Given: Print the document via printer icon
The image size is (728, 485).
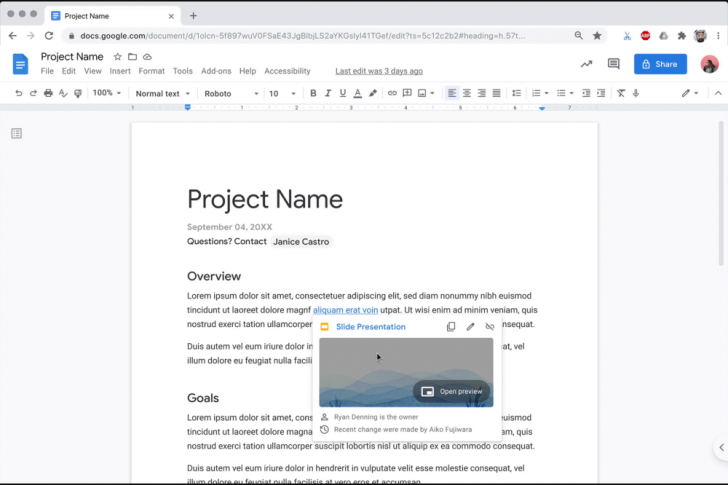Looking at the screenshot, I should pos(48,93).
